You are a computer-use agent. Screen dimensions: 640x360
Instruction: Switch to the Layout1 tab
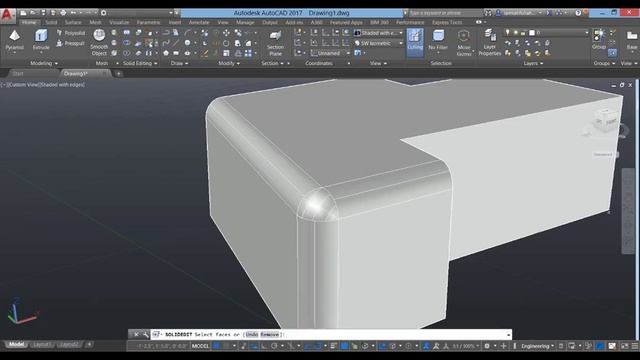click(41, 345)
